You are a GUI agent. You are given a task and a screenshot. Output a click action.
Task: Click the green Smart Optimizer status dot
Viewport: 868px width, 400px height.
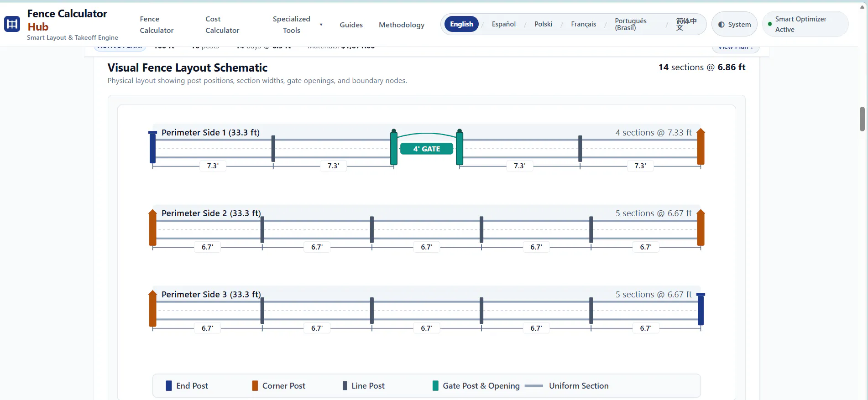770,24
